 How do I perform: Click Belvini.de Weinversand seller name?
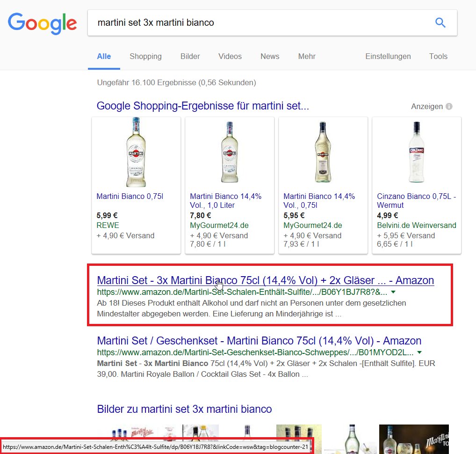pyautogui.click(x=417, y=225)
